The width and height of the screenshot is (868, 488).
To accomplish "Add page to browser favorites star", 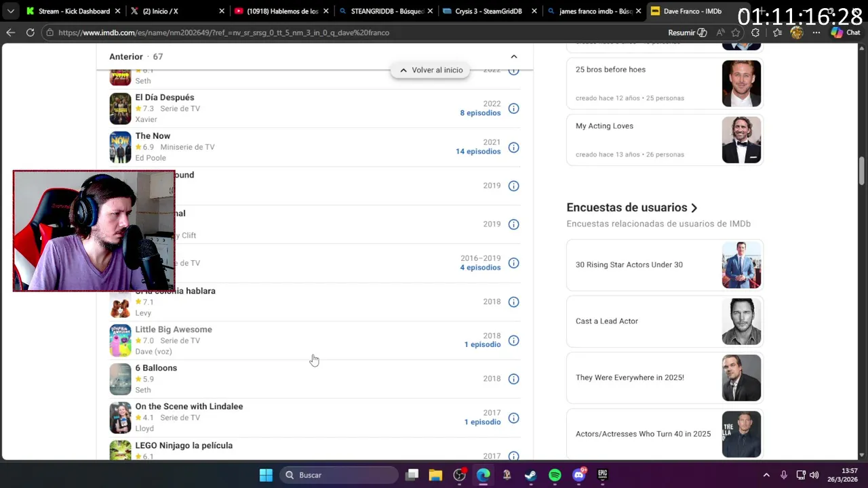I will pyautogui.click(x=737, y=33).
